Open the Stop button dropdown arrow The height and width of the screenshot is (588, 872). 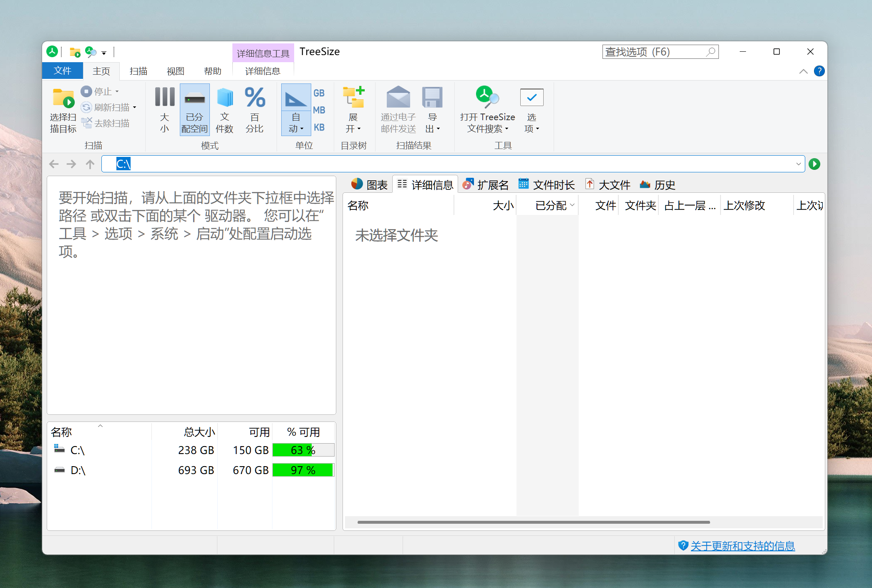tap(117, 91)
